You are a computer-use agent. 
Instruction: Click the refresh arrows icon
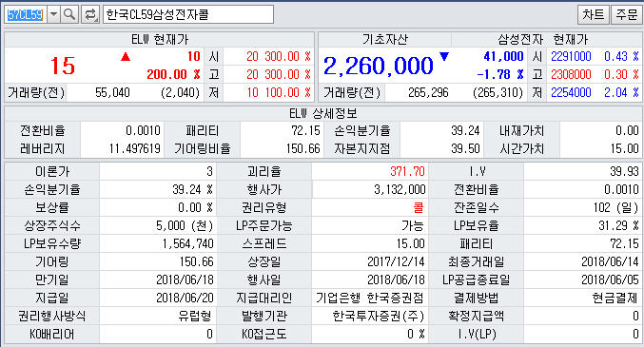[x=90, y=15]
